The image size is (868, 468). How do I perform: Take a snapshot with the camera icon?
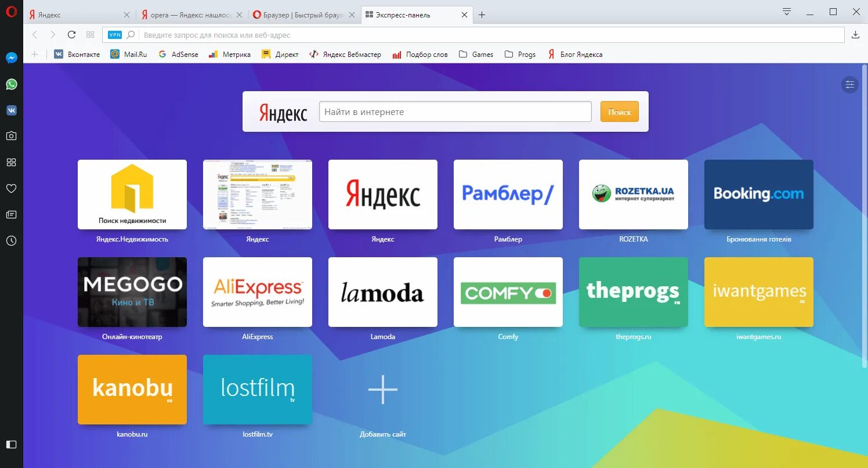click(12, 136)
